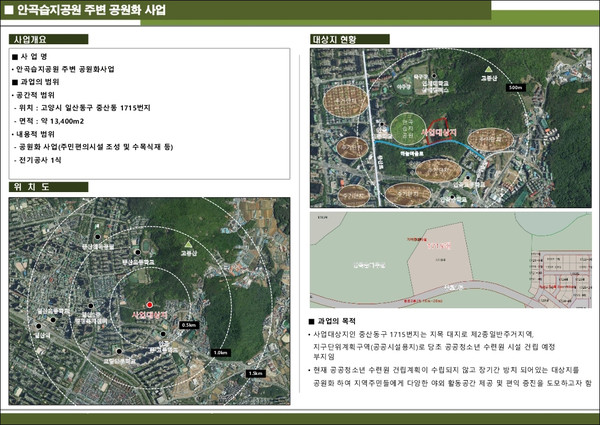Click the 사업대상지 label in the 위치도 map
This screenshot has height=425, width=600.
149,315
